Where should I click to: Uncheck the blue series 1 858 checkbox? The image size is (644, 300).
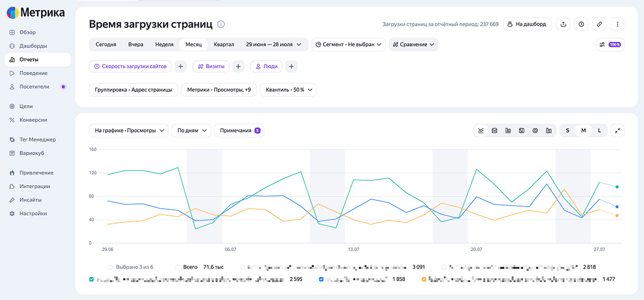(x=321, y=279)
